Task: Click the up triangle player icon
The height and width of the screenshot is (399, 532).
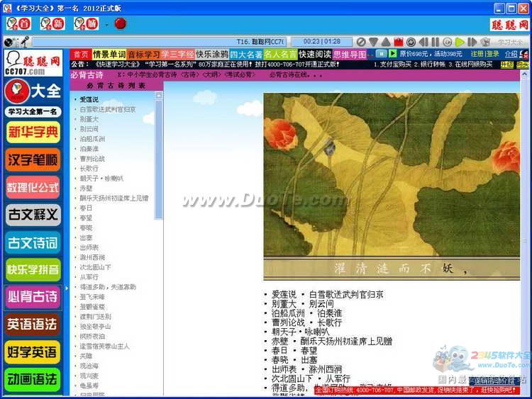Action: pos(386,42)
